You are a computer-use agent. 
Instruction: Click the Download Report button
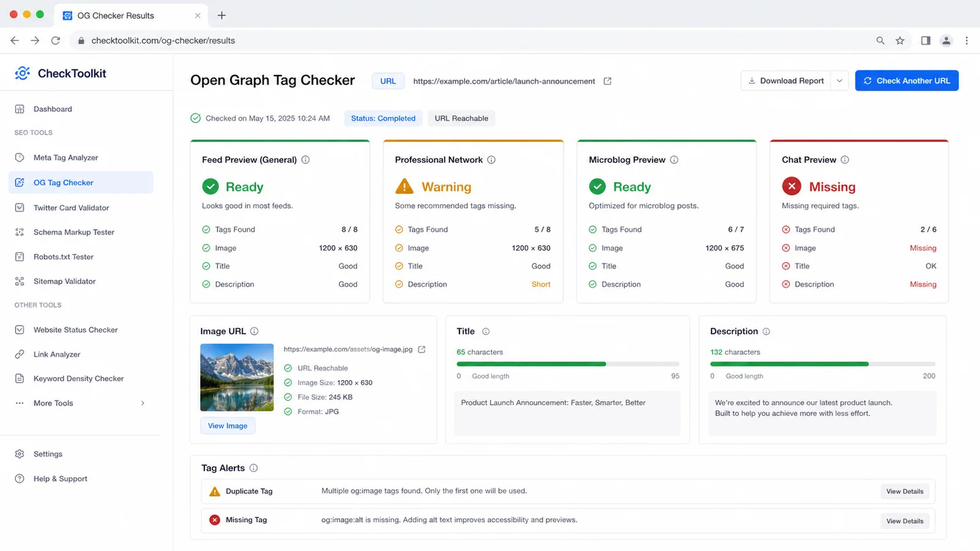pyautogui.click(x=786, y=81)
